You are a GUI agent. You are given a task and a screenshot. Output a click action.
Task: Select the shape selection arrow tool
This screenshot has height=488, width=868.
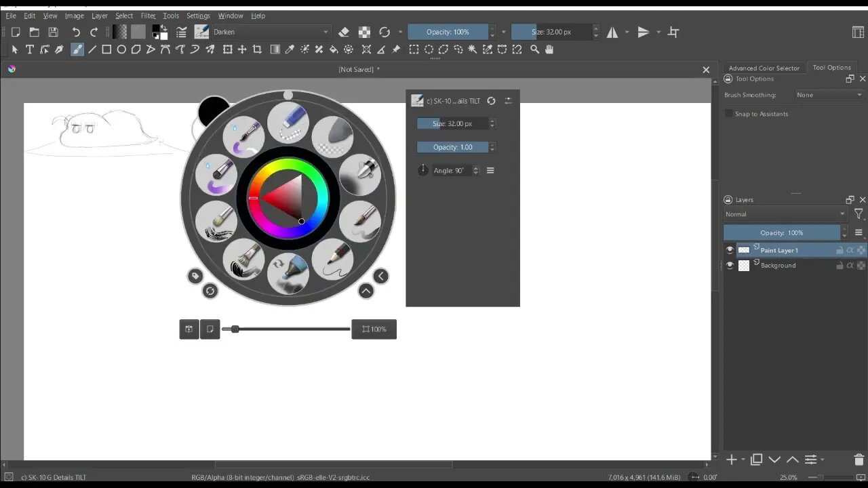click(x=15, y=49)
